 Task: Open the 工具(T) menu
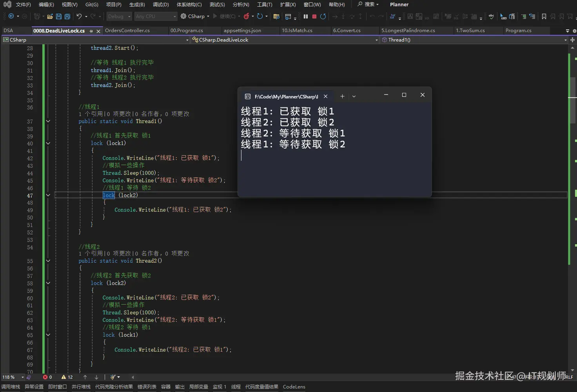(x=265, y=4)
